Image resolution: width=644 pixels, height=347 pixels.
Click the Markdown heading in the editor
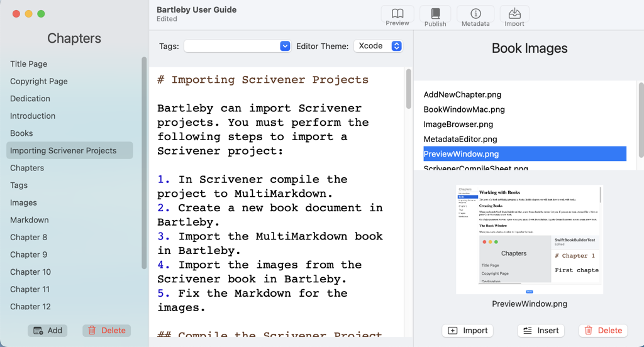point(262,80)
